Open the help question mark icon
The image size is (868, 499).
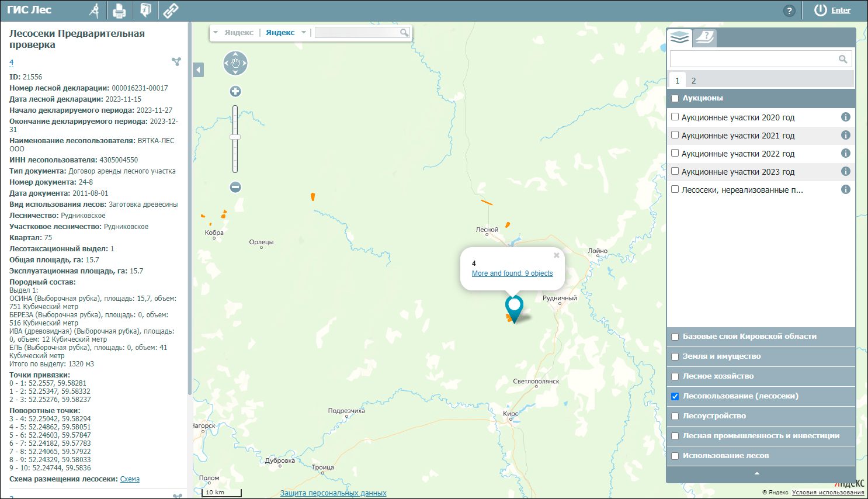[x=789, y=11]
